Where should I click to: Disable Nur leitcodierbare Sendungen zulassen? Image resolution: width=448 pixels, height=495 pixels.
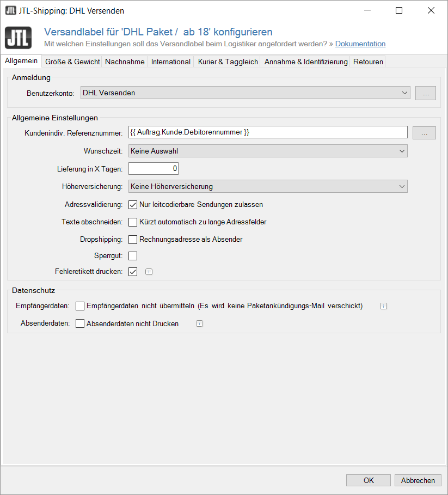[133, 205]
